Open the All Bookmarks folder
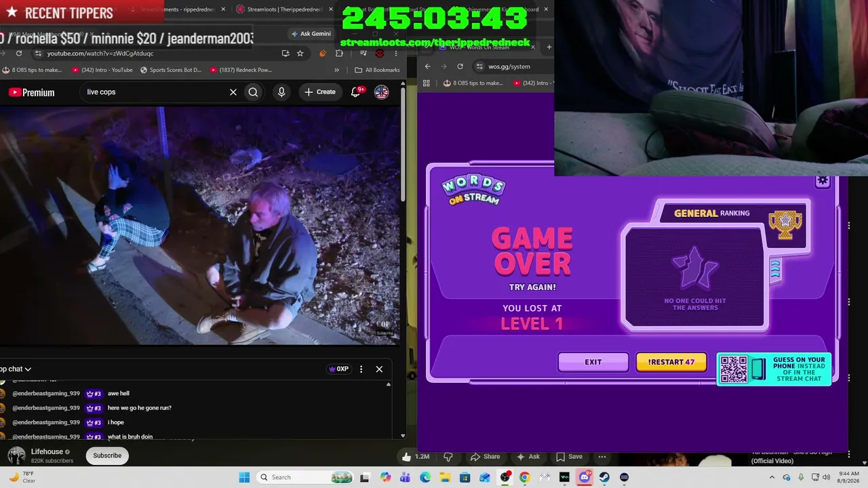Screen dimensions: 868x488 coord(377,70)
